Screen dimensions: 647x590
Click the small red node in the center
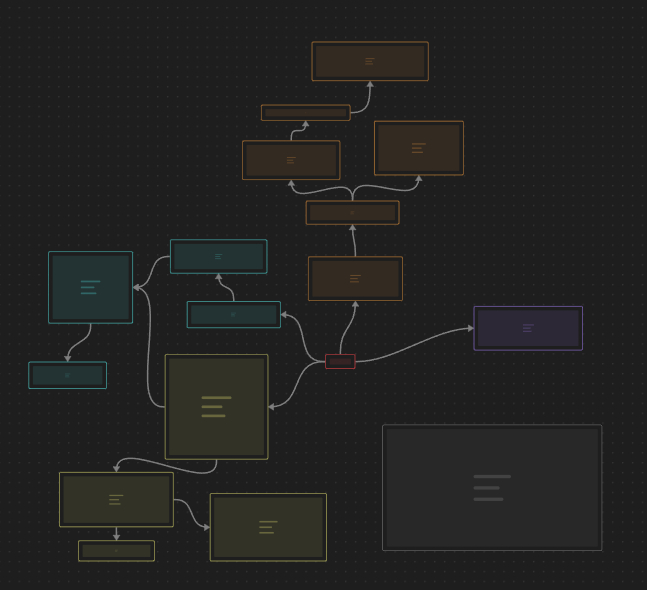(x=340, y=361)
